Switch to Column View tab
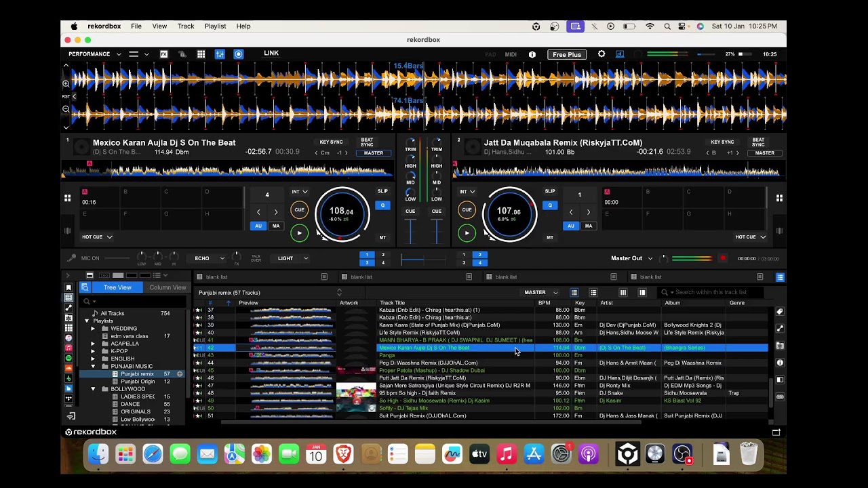The width and height of the screenshot is (868, 488). pyautogui.click(x=167, y=287)
